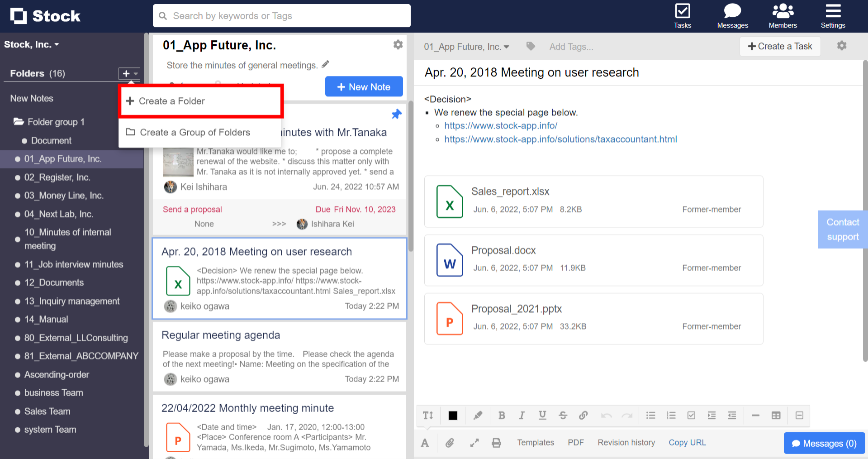Attach a file with the paperclip icon
The height and width of the screenshot is (459, 868).
point(450,443)
